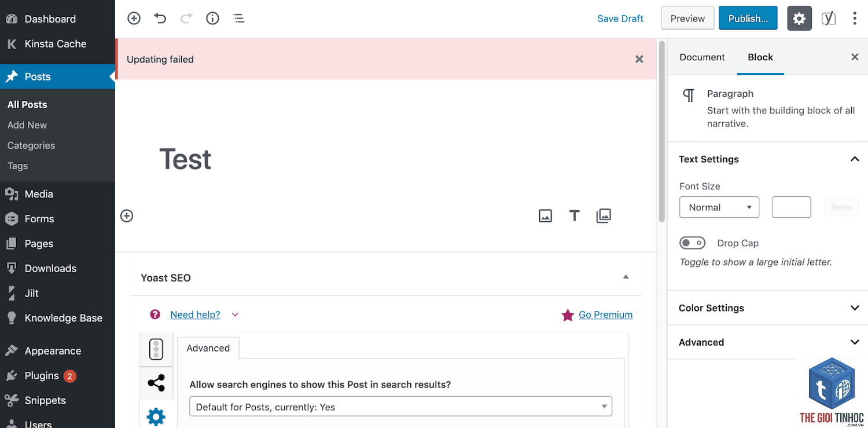Click the Go Premium star icon
868x428 pixels.
click(568, 315)
